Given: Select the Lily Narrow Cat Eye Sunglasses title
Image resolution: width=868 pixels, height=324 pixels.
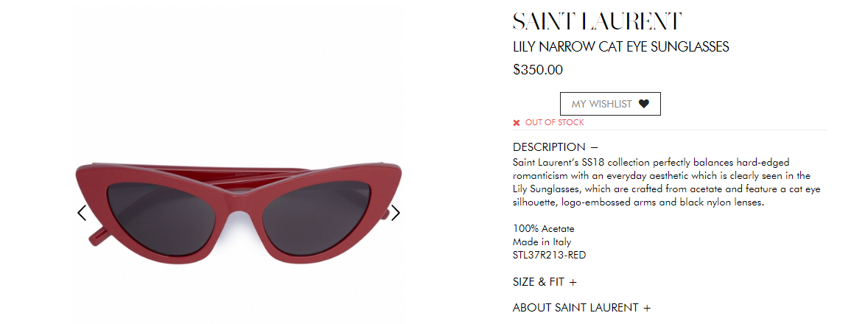Looking at the screenshot, I should point(621,47).
